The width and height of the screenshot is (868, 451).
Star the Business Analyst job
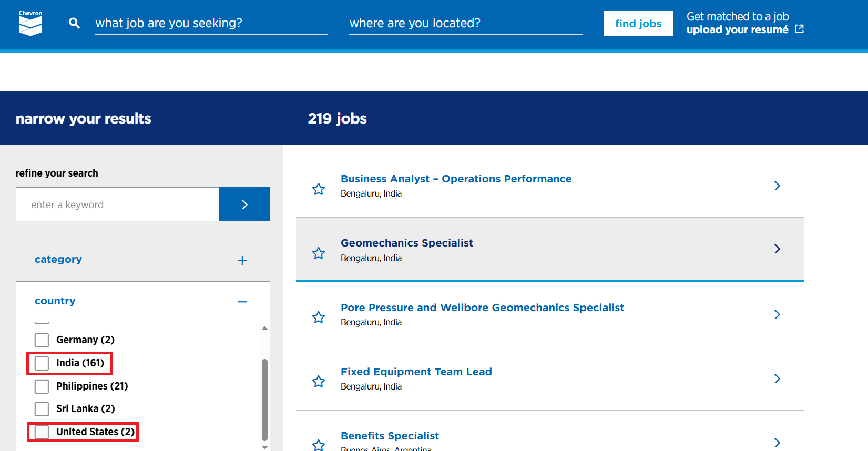[x=319, y=189]
